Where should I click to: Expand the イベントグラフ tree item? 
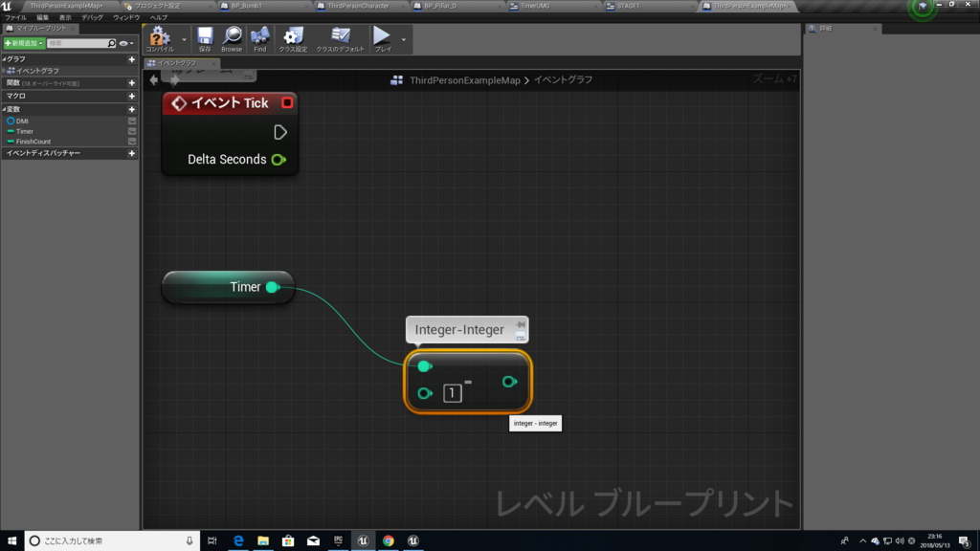pyautogui.click(x=4, y=71)
